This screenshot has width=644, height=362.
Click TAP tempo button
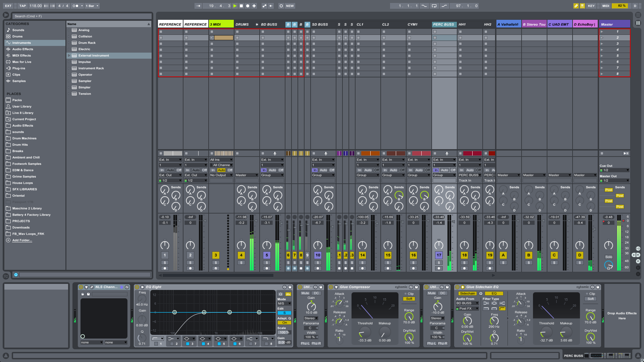tap(22, 6)
